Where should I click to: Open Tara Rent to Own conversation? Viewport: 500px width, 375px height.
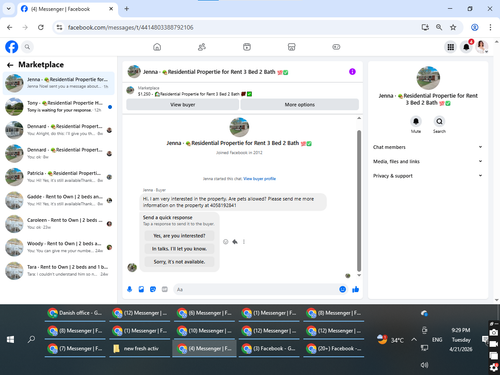pos(59,271)
